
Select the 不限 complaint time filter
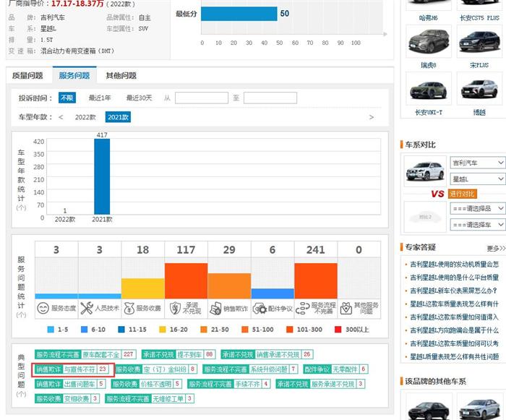(x=67, y=98)
